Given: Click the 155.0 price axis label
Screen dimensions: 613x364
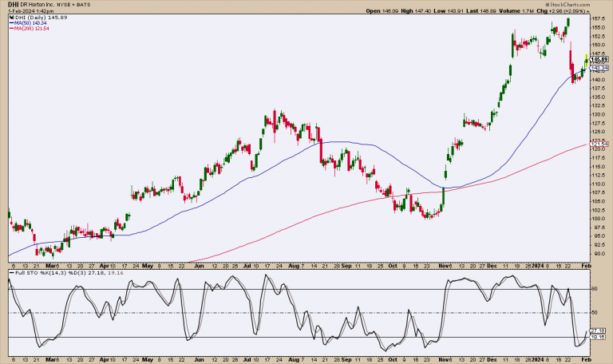Looking at the screenshot, I should [599, 27].
